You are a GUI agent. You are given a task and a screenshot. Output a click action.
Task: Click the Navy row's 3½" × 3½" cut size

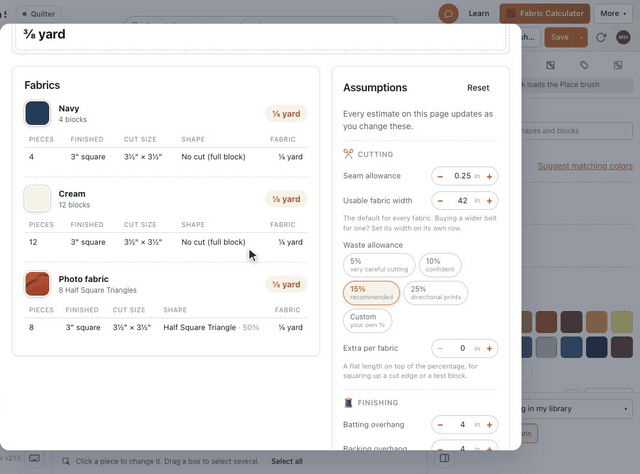click(143, 157)
